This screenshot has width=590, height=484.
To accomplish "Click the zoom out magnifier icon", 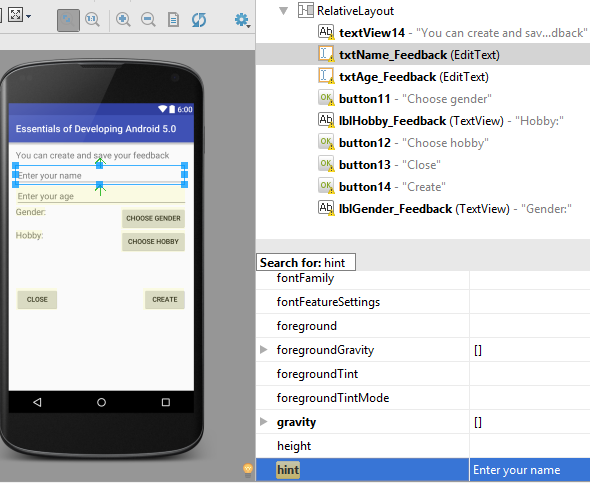I will (x=148, y=19).
